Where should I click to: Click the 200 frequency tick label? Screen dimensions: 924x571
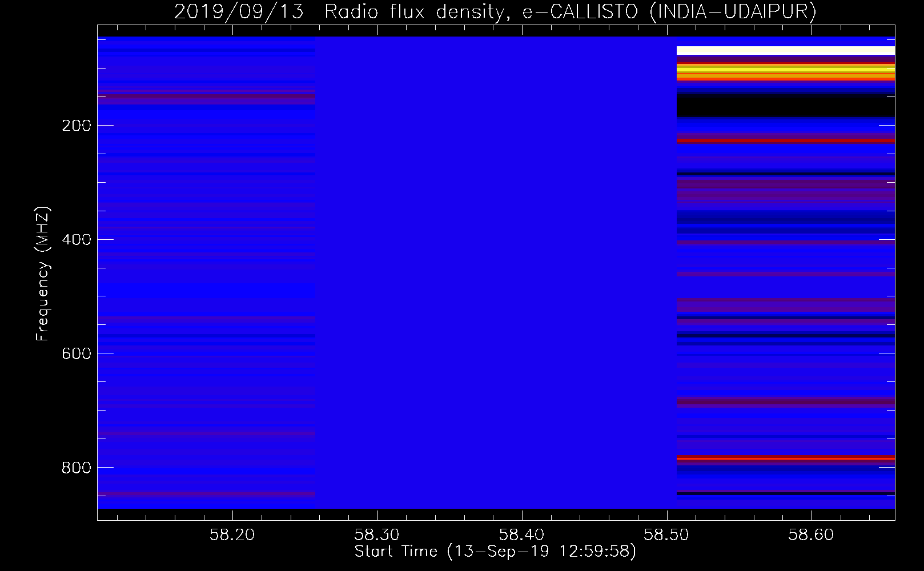[77, 126]
